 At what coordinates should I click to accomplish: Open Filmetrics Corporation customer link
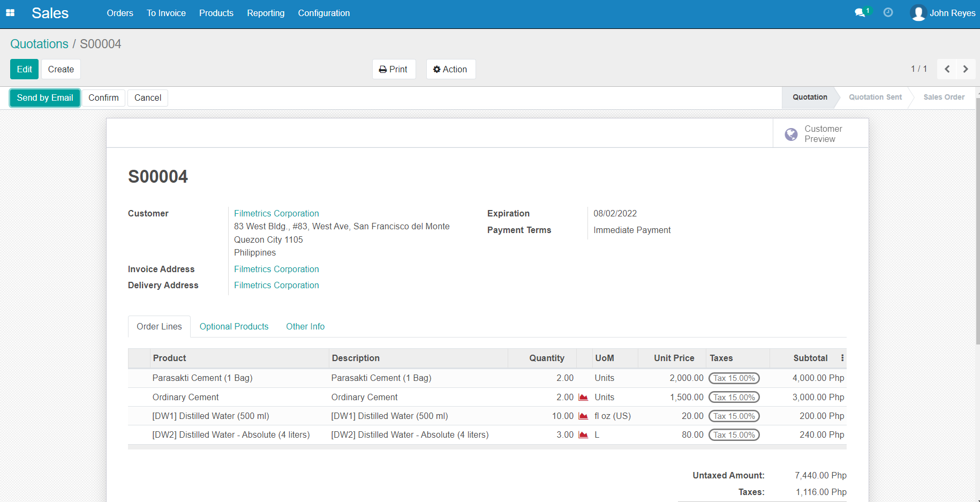(276, 213)
